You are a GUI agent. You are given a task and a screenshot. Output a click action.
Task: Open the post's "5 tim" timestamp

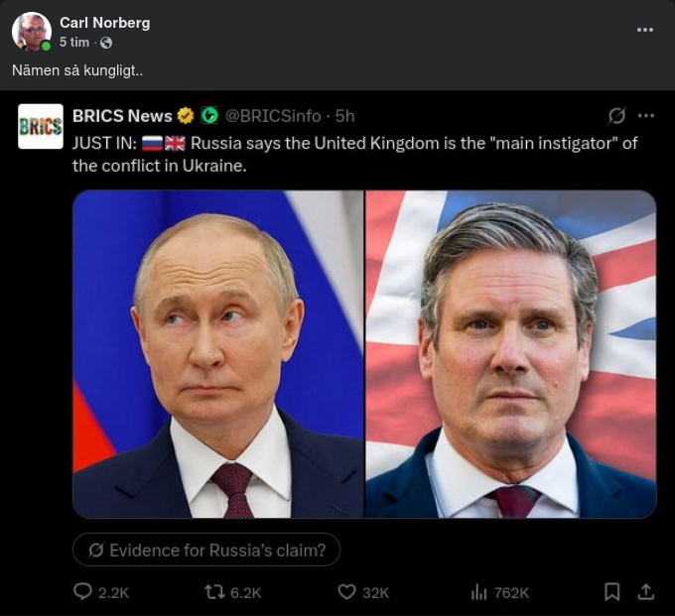coord(74,43)
